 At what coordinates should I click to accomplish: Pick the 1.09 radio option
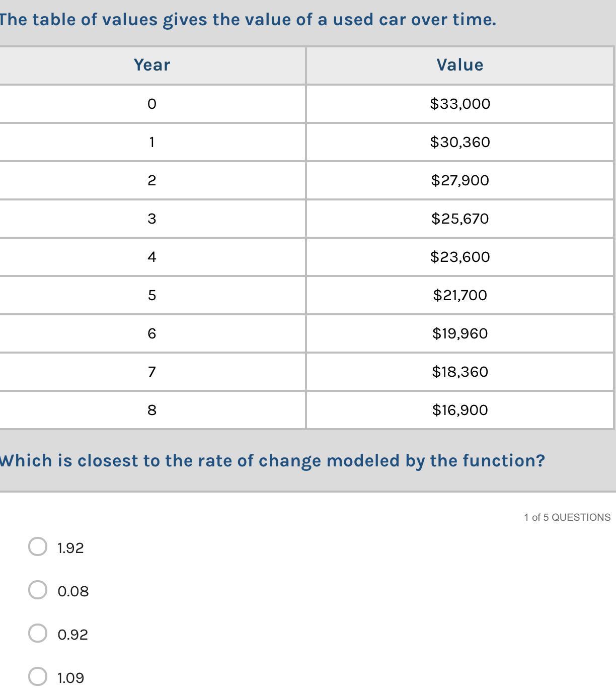coord(38,676)
